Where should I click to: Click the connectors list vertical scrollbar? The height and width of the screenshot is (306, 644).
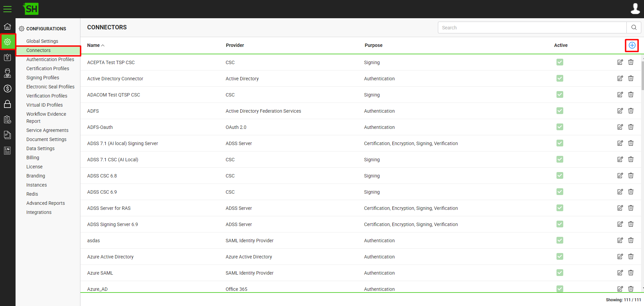pyautogui.click(x=642, y=76)
